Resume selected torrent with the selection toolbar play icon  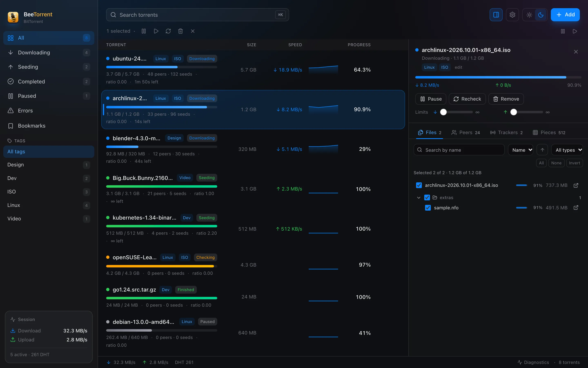(156, 31)
